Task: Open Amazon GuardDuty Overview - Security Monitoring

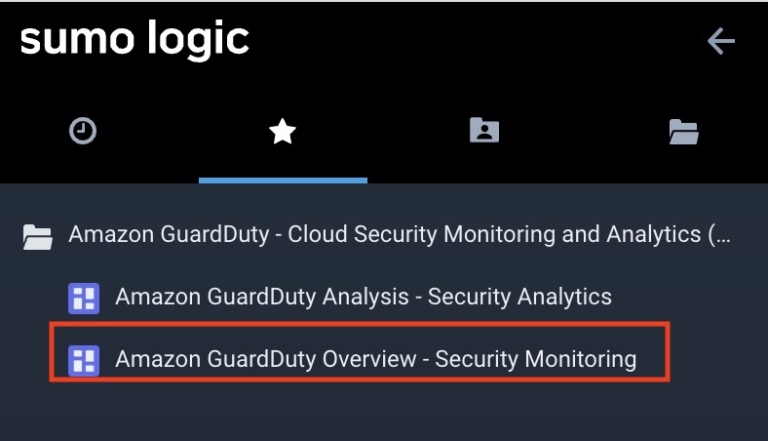Action: pyautogui.click(x=375, y=358)
